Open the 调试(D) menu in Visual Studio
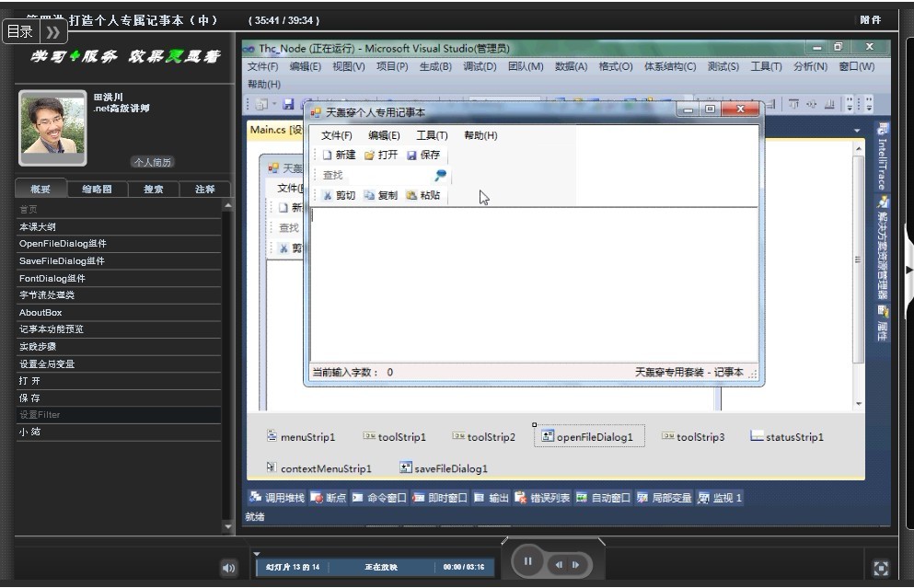The image size is (914, 588). point(480,66)
